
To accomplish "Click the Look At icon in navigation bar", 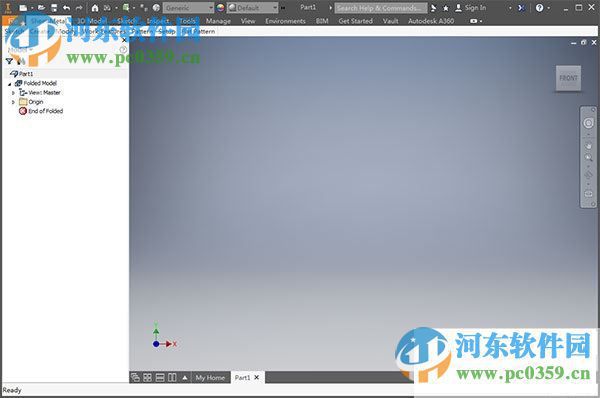I will pos(589,194).
